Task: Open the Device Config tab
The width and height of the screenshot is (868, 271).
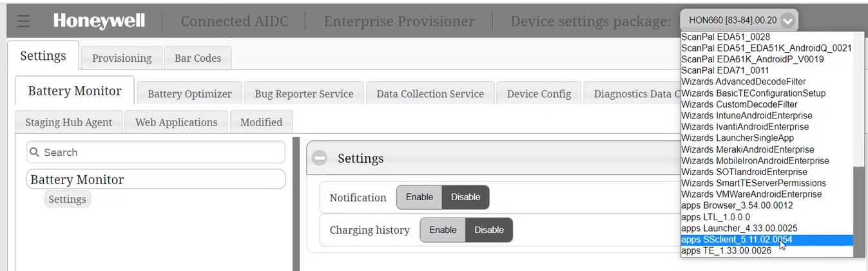Action: pos(539,94)
